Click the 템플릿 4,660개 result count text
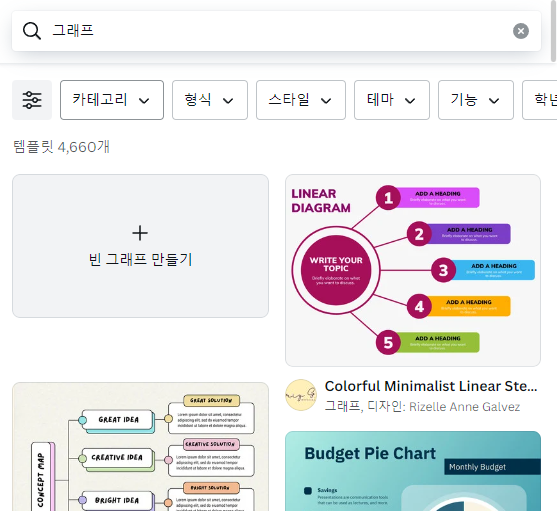The height and width of the screenshot is (511, 557). tap(61, 147)
